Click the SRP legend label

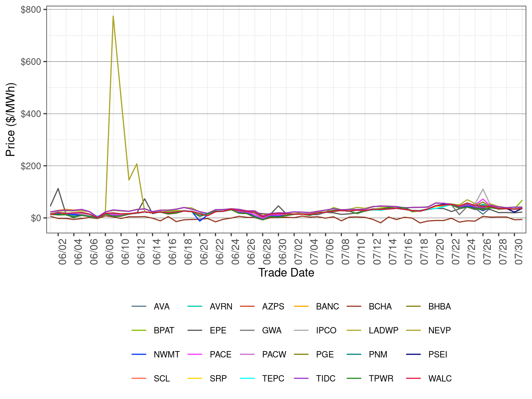pos(218,379)
